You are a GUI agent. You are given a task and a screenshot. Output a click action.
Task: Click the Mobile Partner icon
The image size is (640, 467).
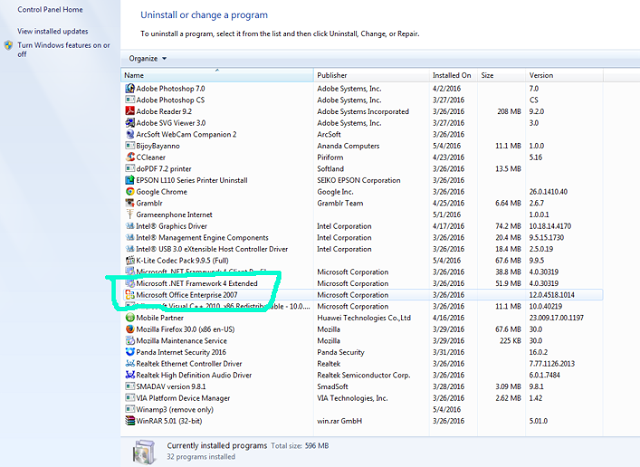130,318
